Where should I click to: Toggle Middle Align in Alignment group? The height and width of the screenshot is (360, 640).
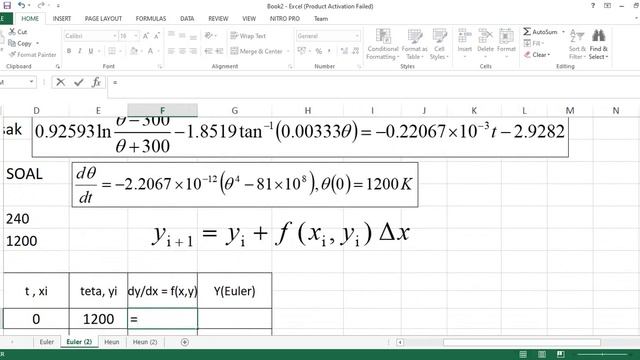tap(182, 36)
